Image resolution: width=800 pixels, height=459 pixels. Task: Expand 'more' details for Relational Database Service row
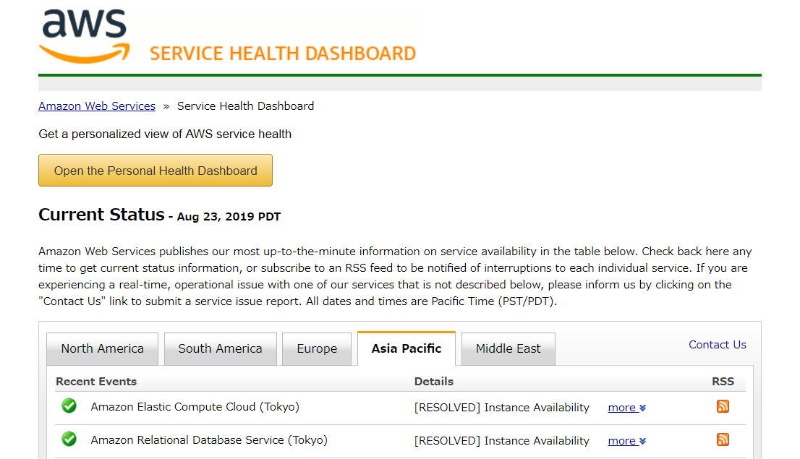(626, 441)
